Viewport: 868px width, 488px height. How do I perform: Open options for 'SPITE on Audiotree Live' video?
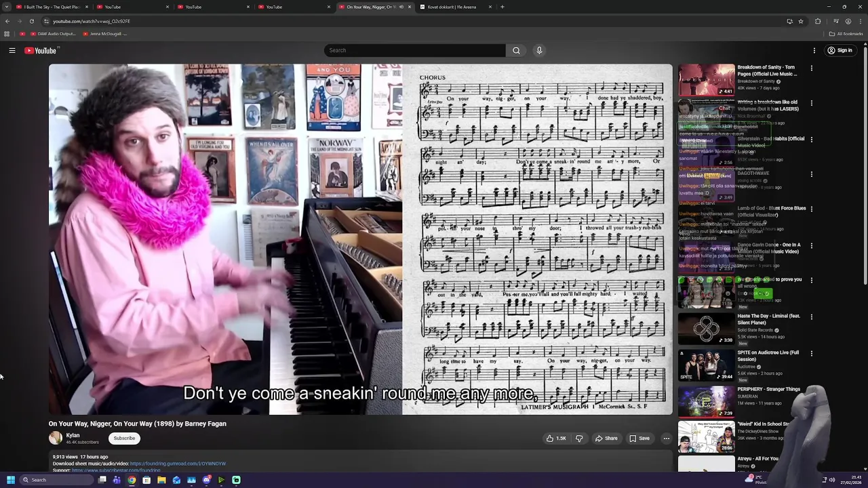[811, 353]
